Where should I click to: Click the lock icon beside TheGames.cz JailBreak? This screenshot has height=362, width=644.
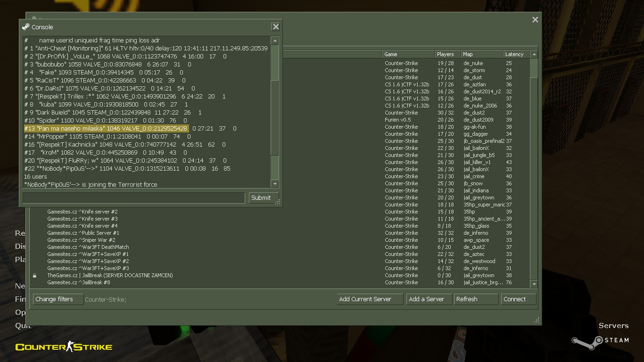point(34,275)
